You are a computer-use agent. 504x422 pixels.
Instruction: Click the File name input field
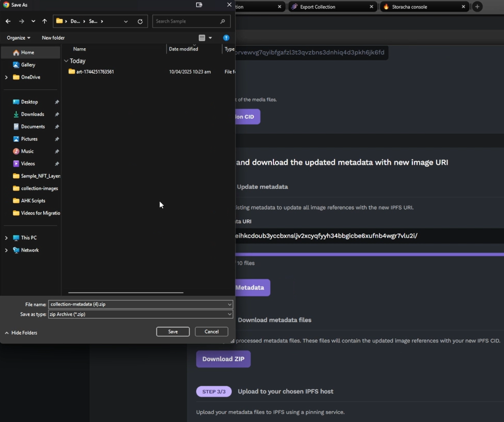(x=137, y=304)
